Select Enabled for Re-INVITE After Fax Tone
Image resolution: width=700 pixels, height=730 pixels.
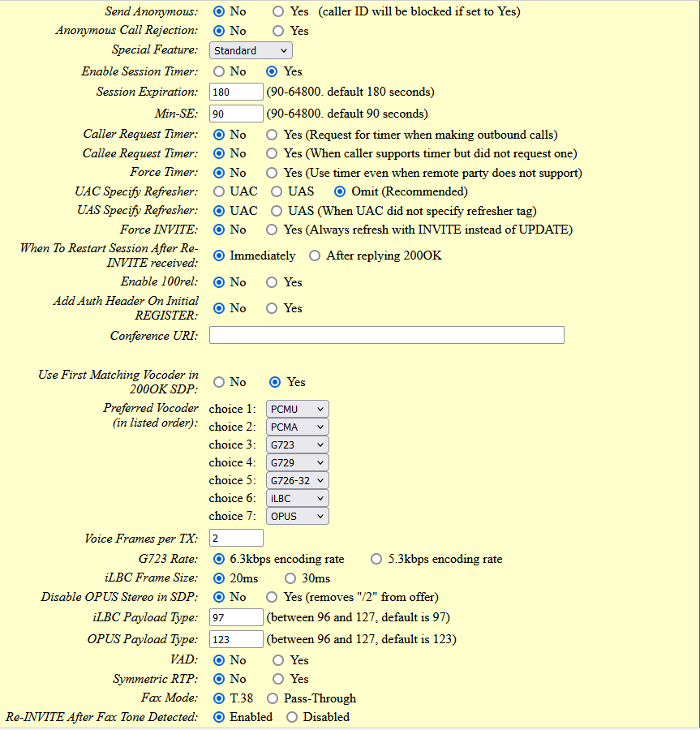click(219, 717)
